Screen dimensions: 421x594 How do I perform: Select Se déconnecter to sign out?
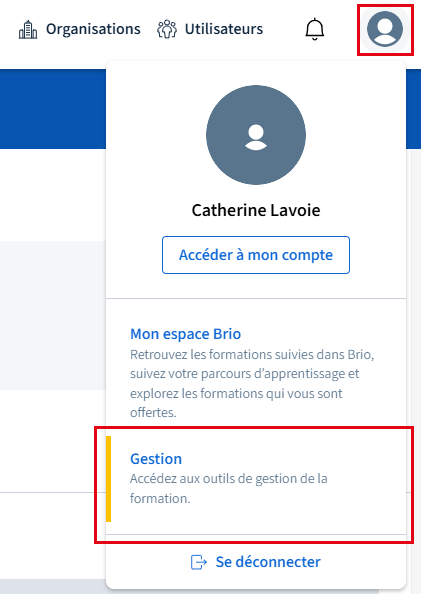click(268, 562)
